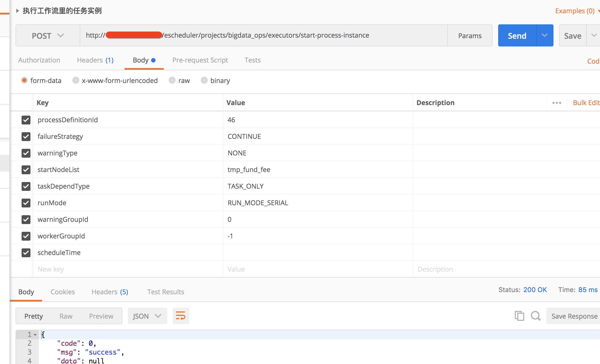Open Bulk Edit for request parameters
This screenshot has height=364, width=600.
[586, 103]
